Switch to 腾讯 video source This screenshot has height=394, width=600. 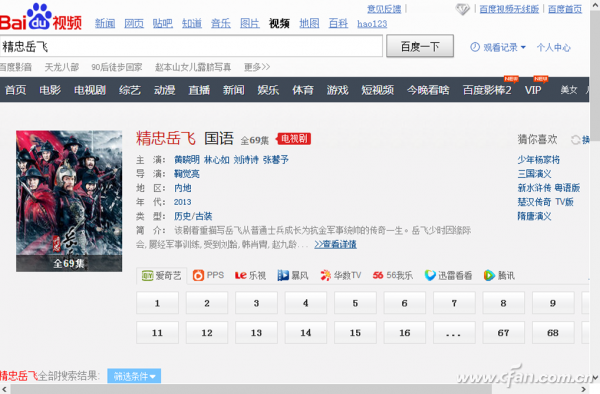499,275
